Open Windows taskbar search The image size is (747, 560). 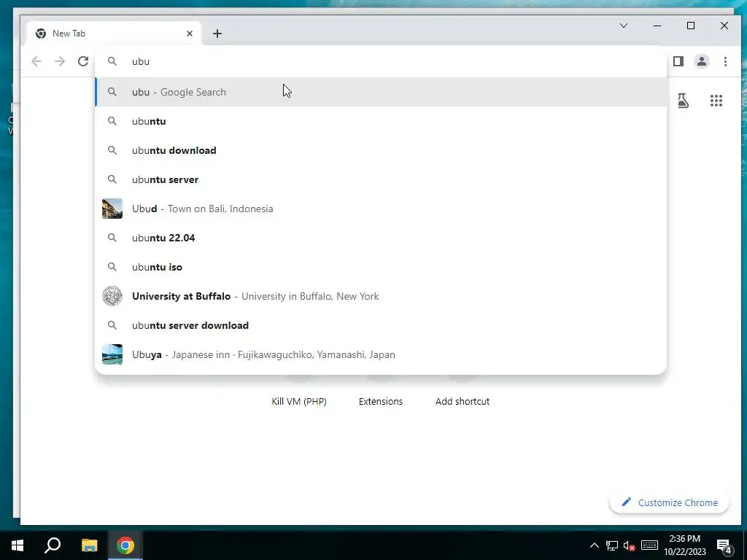point(53,545)
